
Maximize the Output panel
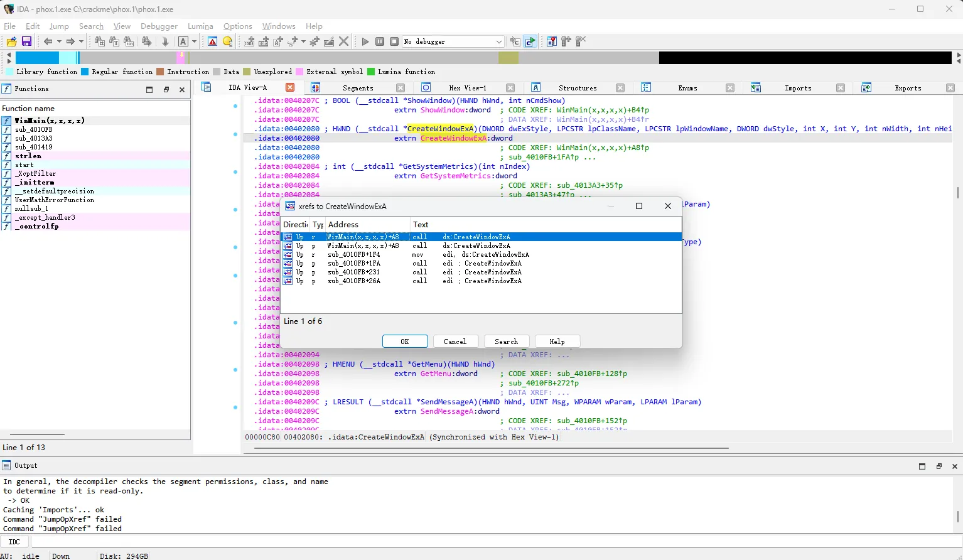[x=922, y=466]
